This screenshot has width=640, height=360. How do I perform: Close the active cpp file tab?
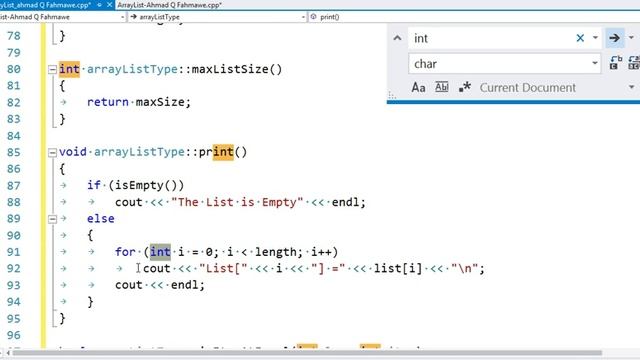coord(109,5)
